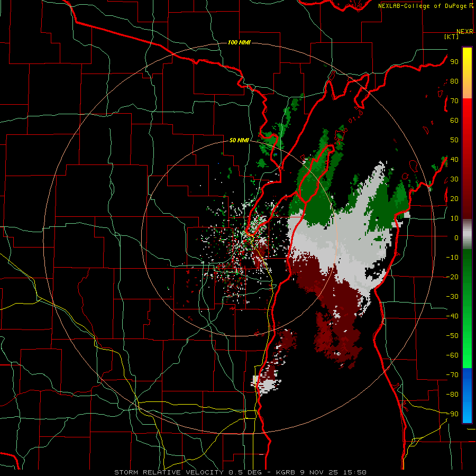Screen dimensions: 476x476
Task: Click the KGRB radar site identifier in caption
Action: tap(286, 472)
